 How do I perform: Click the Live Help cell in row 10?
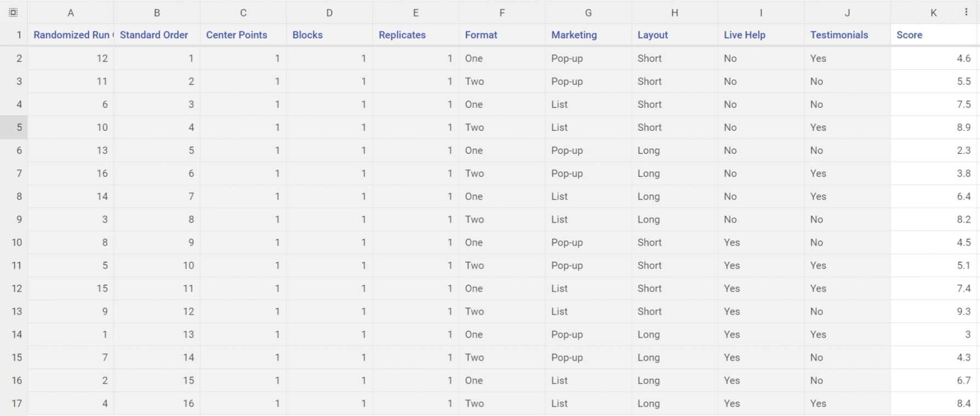[760, 242]
